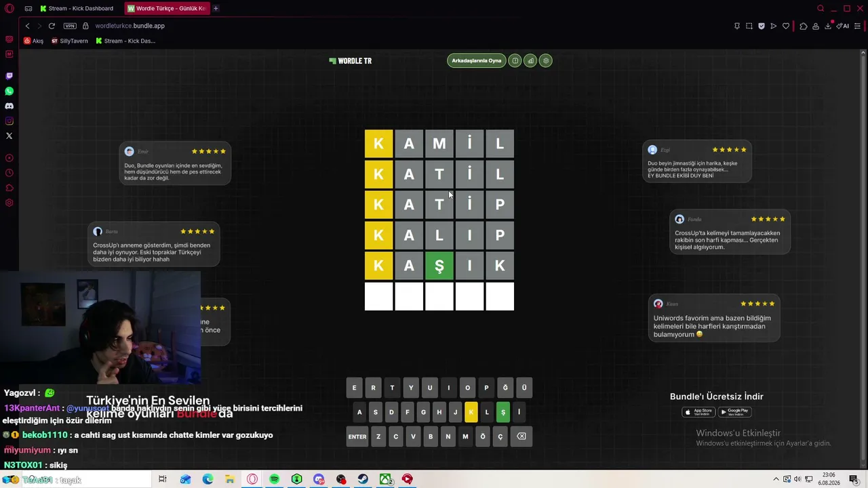This screenshot has width=868, height=488.
Task: Tap the Ğ key on Wordle keyboard
Action: coord(505,388)
